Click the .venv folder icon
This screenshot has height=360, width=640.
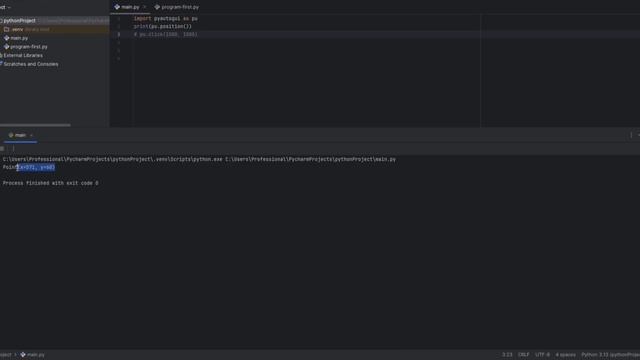pyautogui.click(x=7, y=29)
